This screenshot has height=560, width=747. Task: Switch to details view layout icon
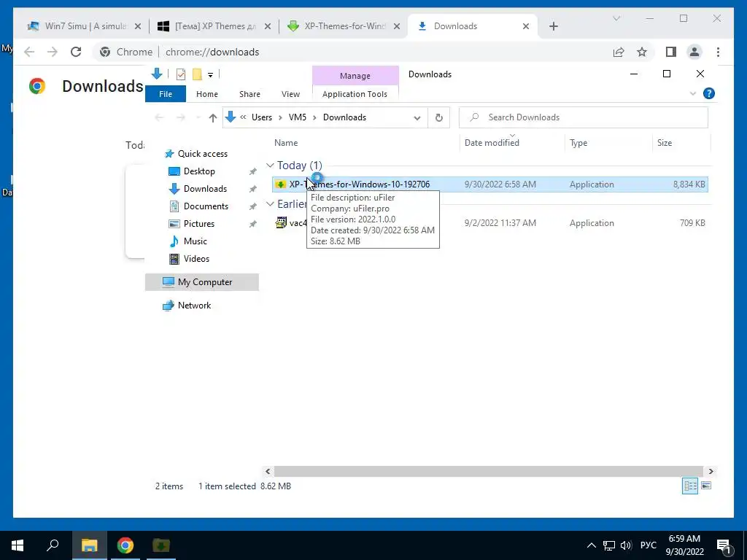click(690, 486)
